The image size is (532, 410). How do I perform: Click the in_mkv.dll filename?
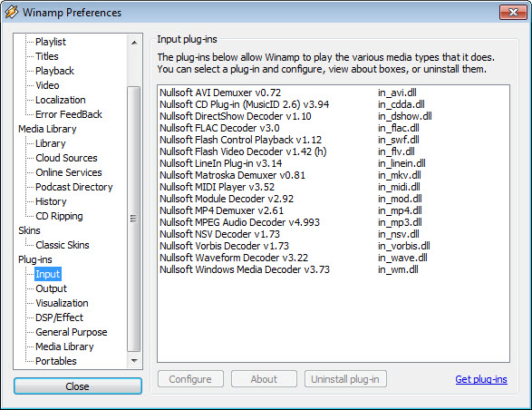point(400,175)
